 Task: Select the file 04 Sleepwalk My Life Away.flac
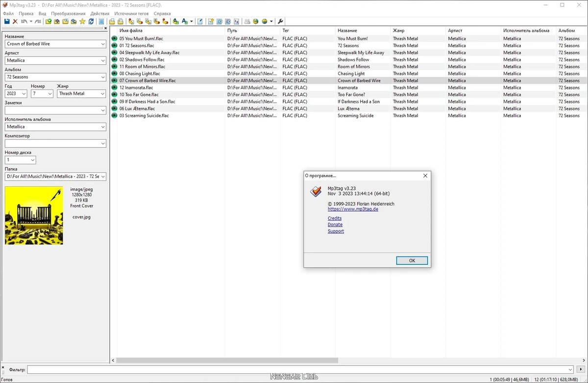(149, 52)
